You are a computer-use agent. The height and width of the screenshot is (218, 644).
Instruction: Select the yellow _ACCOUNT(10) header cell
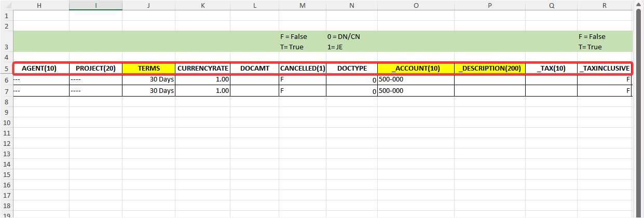click(416, 69)
